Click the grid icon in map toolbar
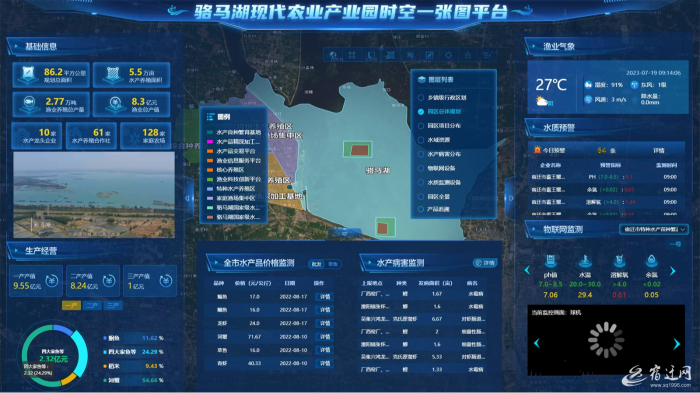 click(x=391, y=55)
